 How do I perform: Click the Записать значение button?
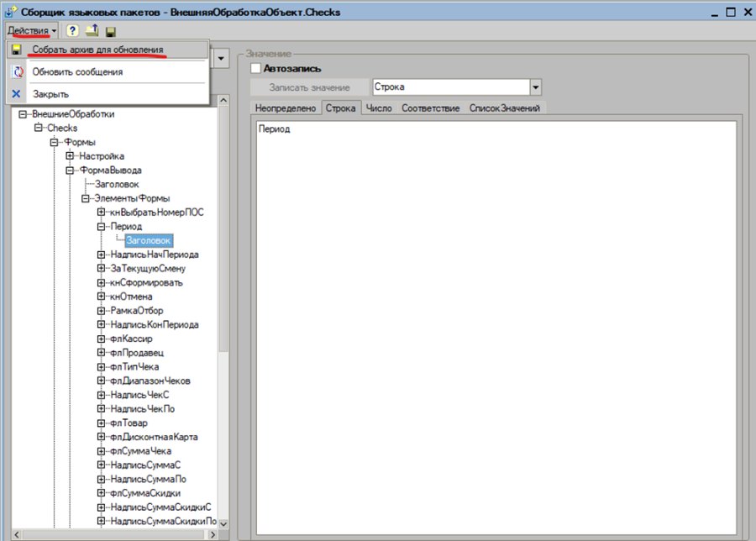(x=309, y=87)
